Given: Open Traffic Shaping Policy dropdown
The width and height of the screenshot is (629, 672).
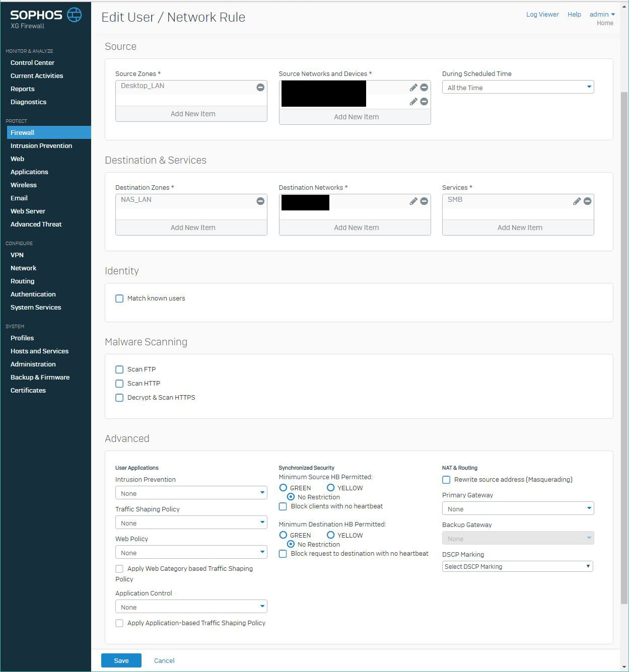Looking at the screenshot, I should tap(191, 522).
